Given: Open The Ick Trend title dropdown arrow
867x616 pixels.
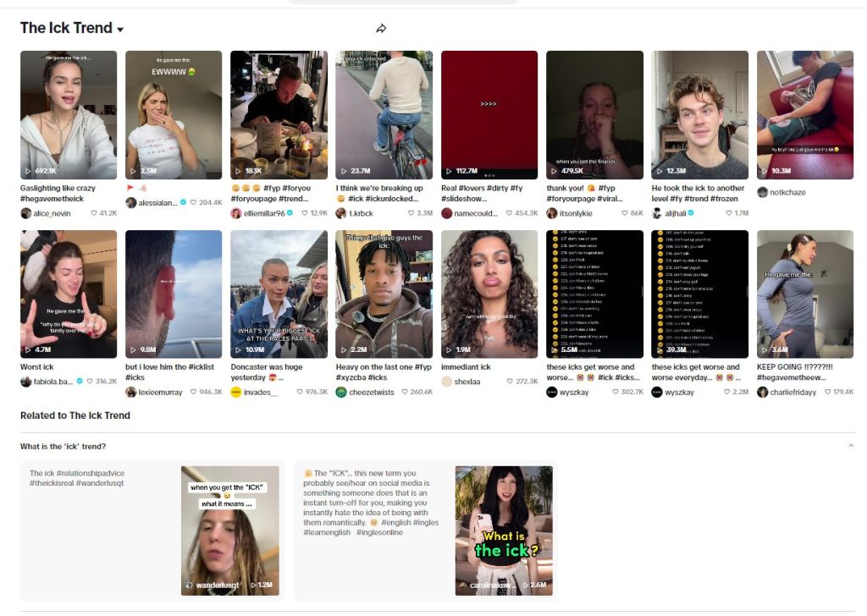Looking at the screenshot, I should (120, 30).
